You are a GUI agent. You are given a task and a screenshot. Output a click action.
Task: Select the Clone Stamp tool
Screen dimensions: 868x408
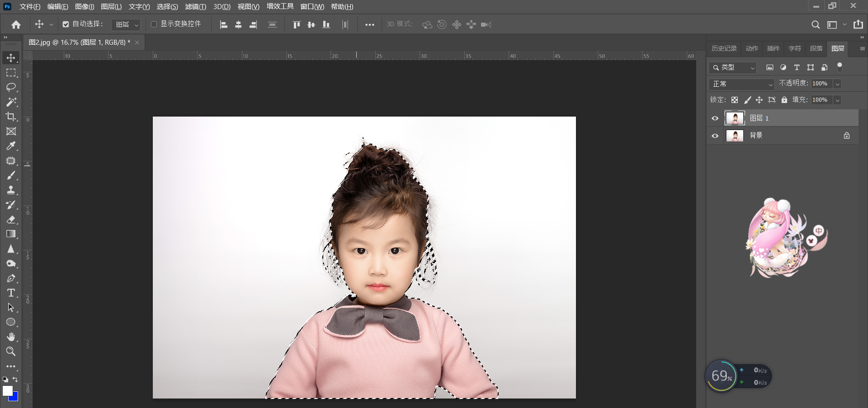point(11,190)
